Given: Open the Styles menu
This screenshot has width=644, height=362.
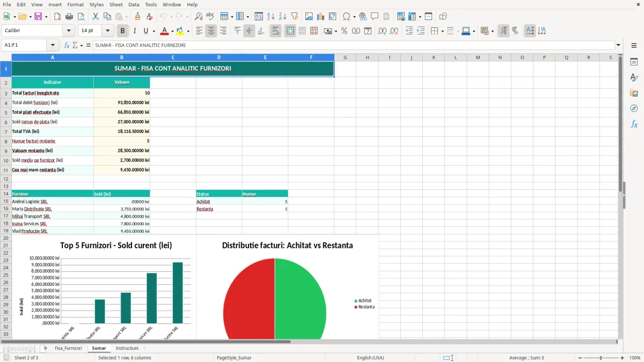Looking at the screenshot, I should 97,4.
